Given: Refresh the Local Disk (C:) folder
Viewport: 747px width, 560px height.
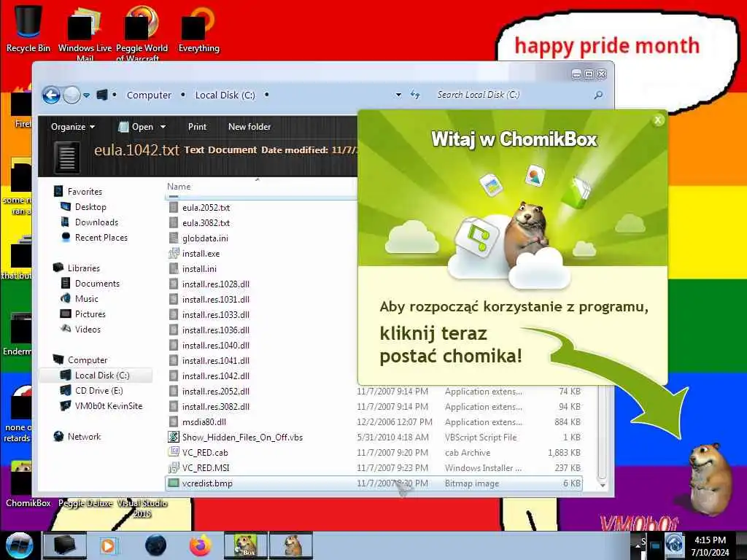Looking at the screenshot, I should pos(415,95).
